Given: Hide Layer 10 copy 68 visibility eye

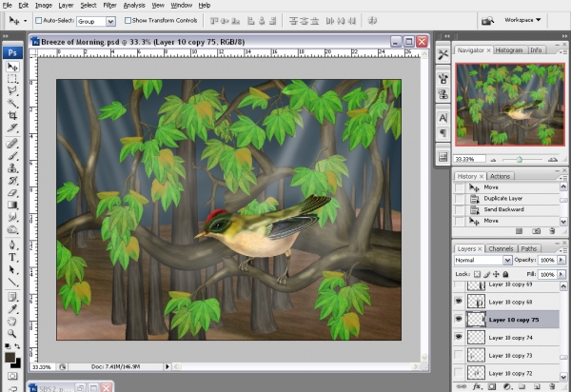Looking at the screenshot, I should 459,302.
